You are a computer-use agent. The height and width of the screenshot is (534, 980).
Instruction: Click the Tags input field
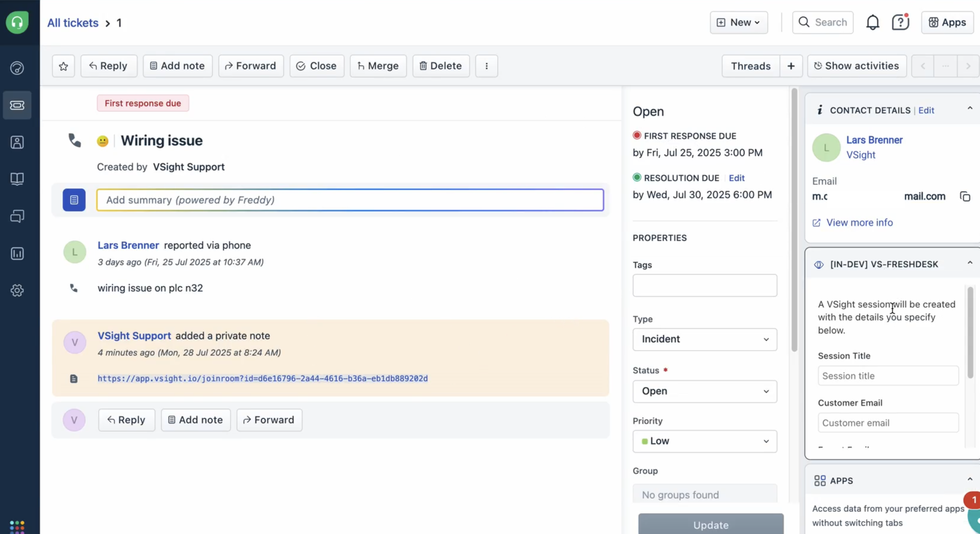coord(704,286)
